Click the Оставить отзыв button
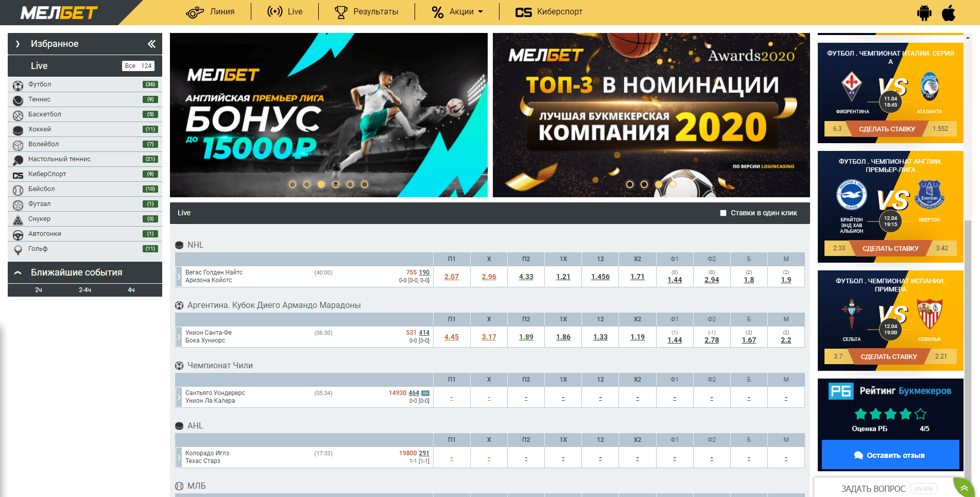Screen dimensions: 980x497 [x=890, y=455]
